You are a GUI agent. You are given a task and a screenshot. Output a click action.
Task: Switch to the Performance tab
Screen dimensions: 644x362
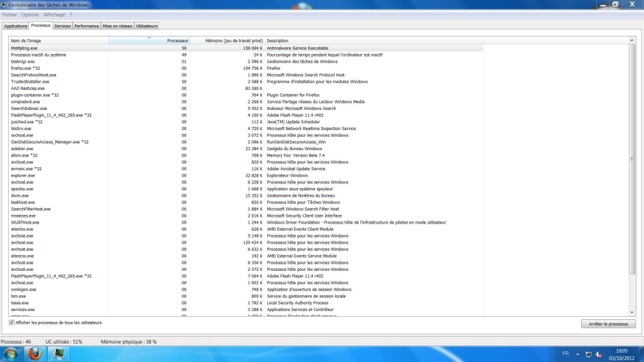pos(87,26)
